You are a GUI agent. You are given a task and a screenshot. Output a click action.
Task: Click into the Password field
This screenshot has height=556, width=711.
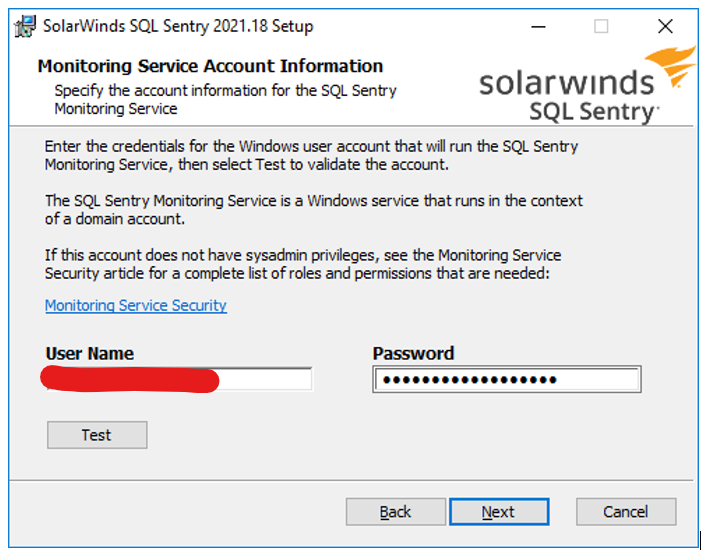(506, 380)
